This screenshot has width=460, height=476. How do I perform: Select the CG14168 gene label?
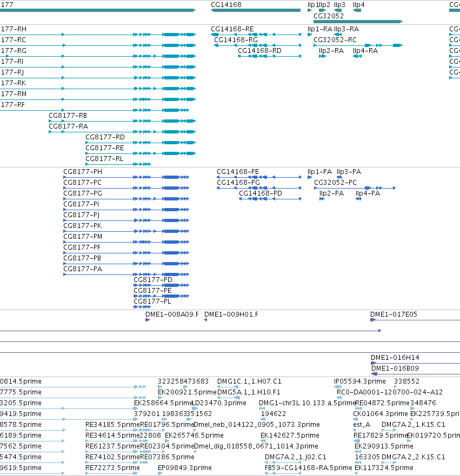click(226, 5)
